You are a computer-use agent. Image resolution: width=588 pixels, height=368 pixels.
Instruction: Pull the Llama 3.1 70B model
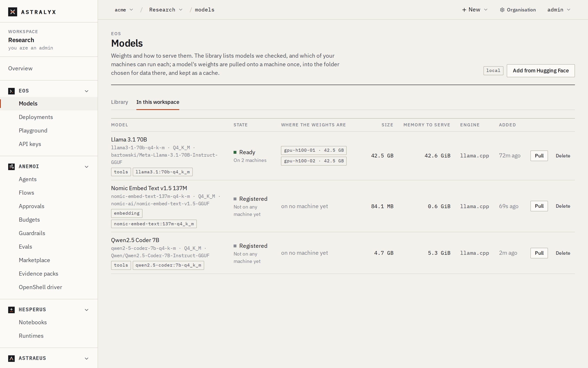(539, 156)
